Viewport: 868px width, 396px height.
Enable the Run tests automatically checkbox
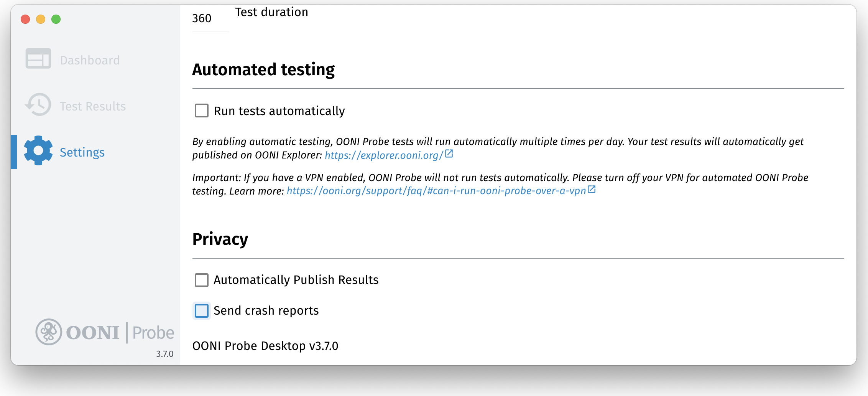pyautogui.click(x=202, y=111)
